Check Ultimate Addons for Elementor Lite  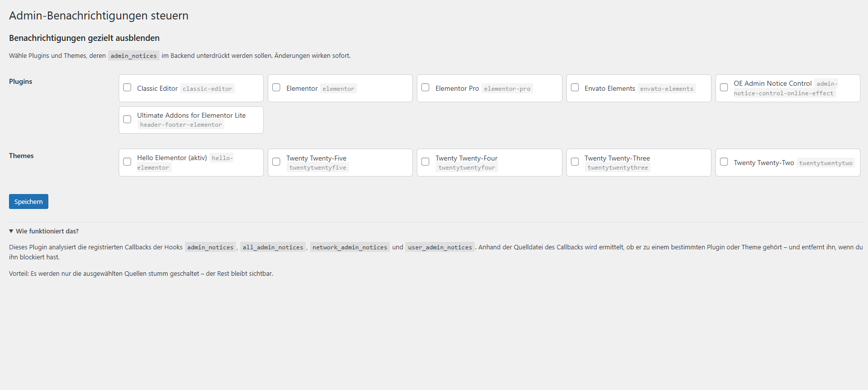coord(127,120)
